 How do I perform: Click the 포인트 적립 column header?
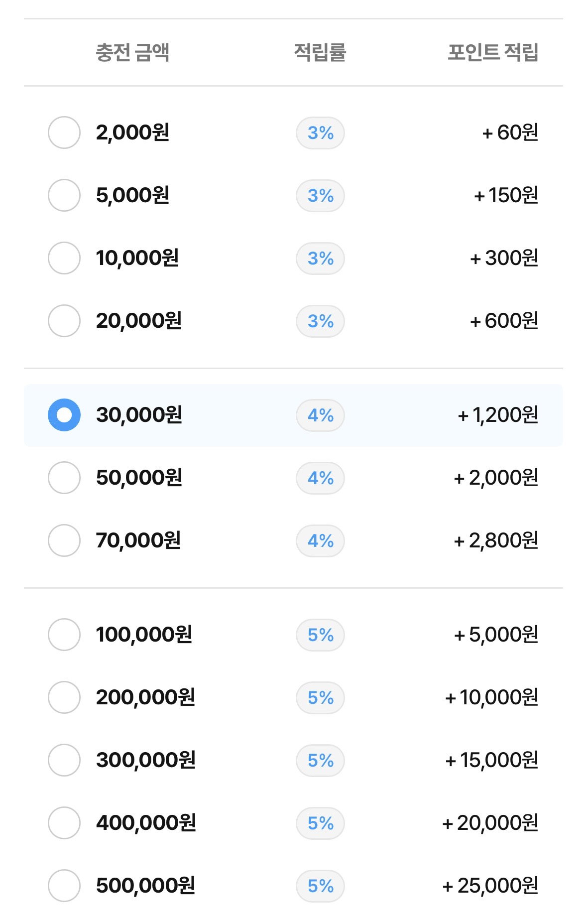tap(493, 52)
